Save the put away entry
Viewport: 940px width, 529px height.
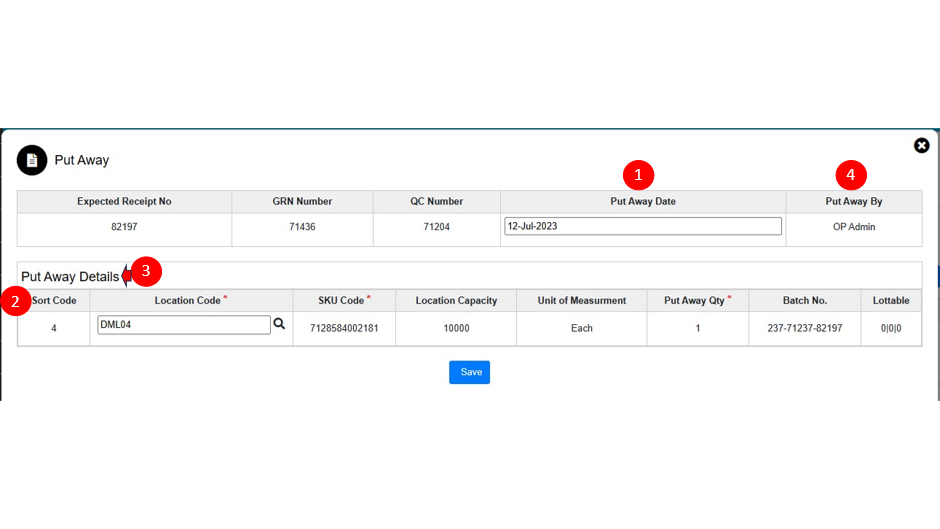point(469,372)
